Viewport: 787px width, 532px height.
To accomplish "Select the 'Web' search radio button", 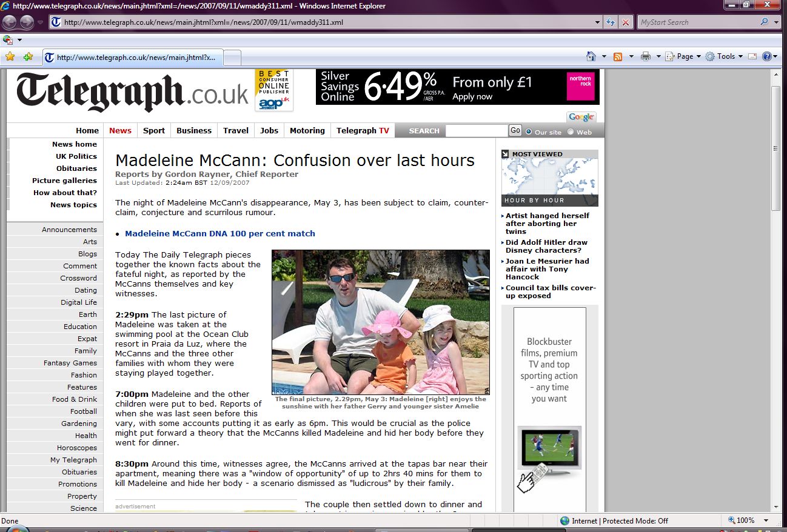I will tap(571, 131).
